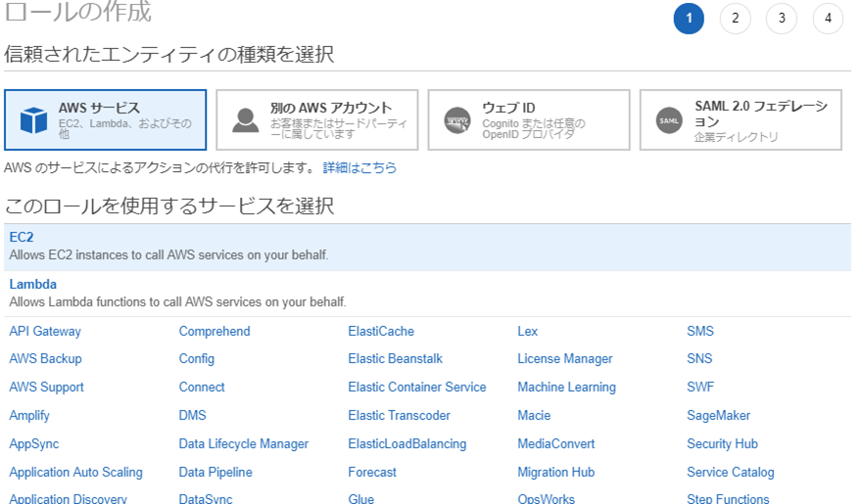Select Machine Learning service
862x504 pixels.
(567, 388)
